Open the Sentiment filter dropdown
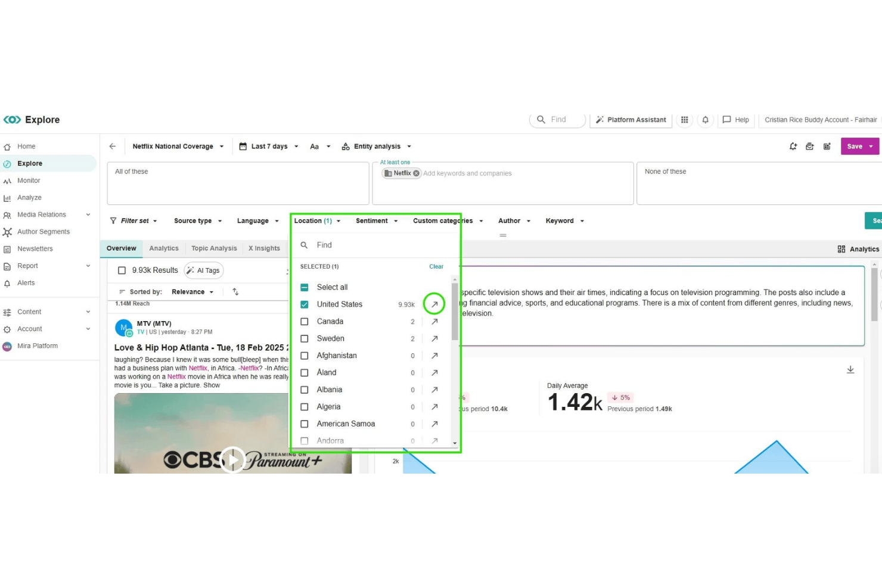This screenshot has width=882, height=588. tap(377, 221)
